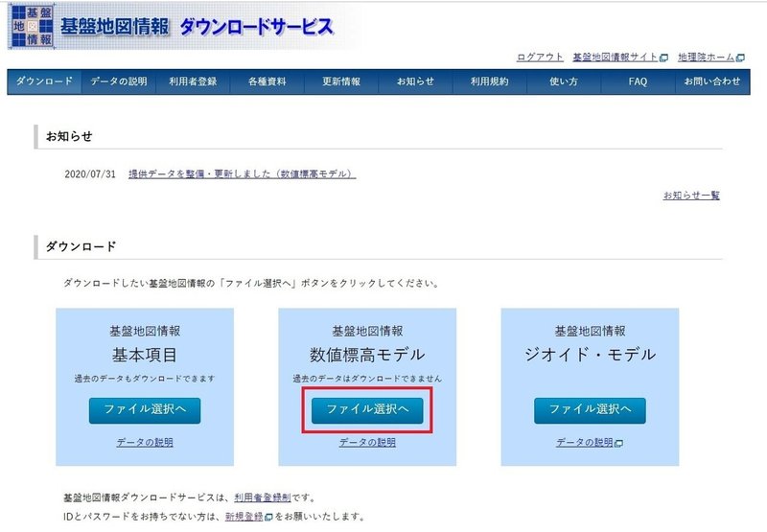Screen dimensions: 767x532
Task: Open the 2020/07/31 提供データを整備・更新しました notice
Action: tap(243, 173)
